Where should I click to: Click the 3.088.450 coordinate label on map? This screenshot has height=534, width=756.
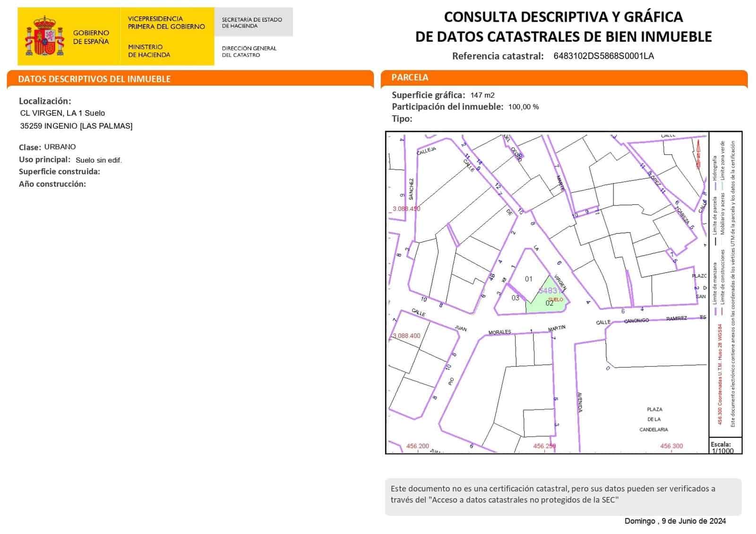[406, 208]
